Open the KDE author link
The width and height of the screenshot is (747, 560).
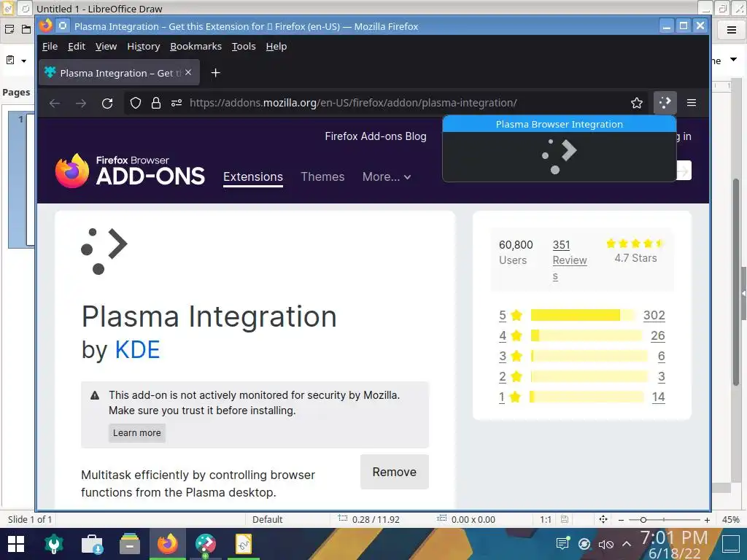tap(137, 350)
